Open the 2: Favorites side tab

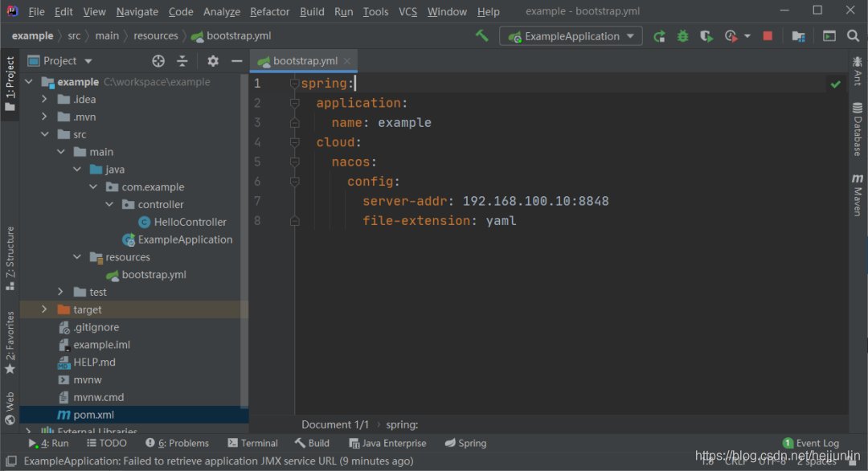tap(10, 343)
